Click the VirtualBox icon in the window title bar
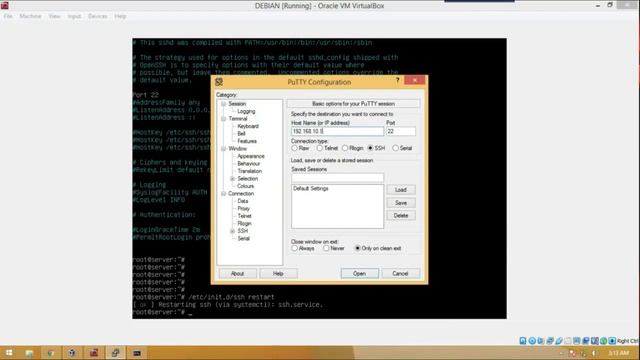Viewport: 640px width, 360px height. click(5, 5)
